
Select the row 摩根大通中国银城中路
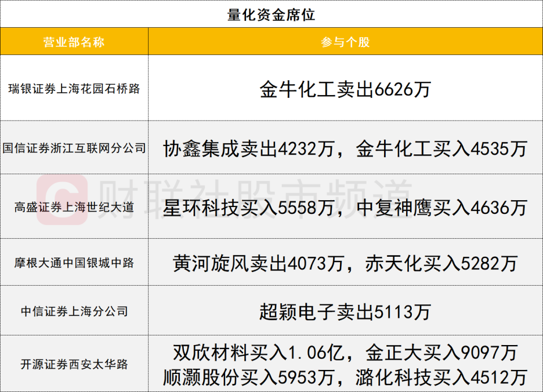271,262
